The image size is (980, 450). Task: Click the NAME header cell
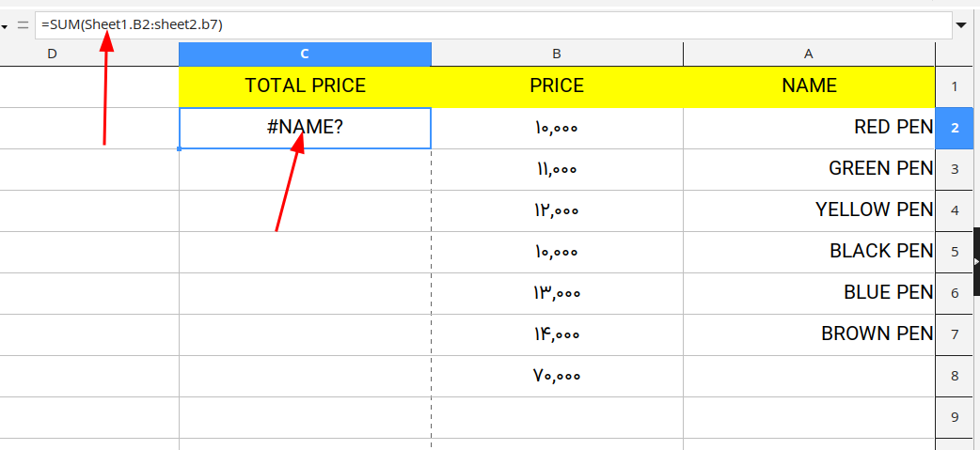tap(809, 86)
